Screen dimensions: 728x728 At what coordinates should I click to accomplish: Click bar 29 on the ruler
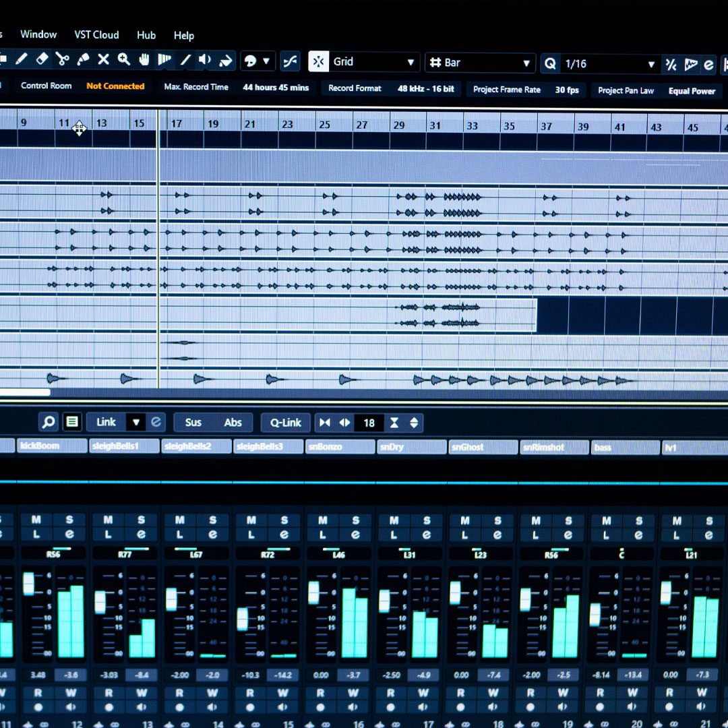click(x=399, y=125)
